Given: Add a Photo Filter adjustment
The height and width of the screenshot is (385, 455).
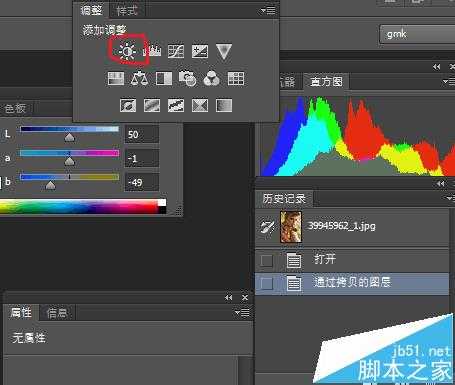Looking at the screenshot, I should point(187,79).
